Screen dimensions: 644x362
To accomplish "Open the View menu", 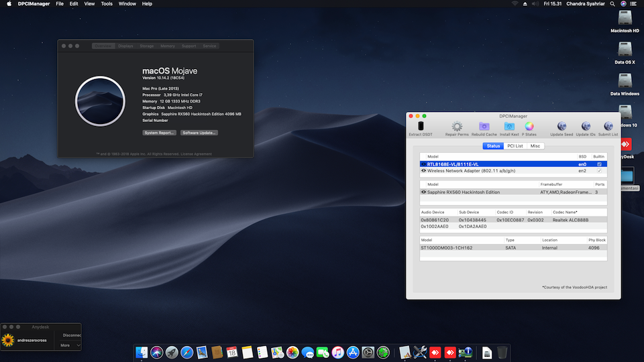I will (89, 4).
